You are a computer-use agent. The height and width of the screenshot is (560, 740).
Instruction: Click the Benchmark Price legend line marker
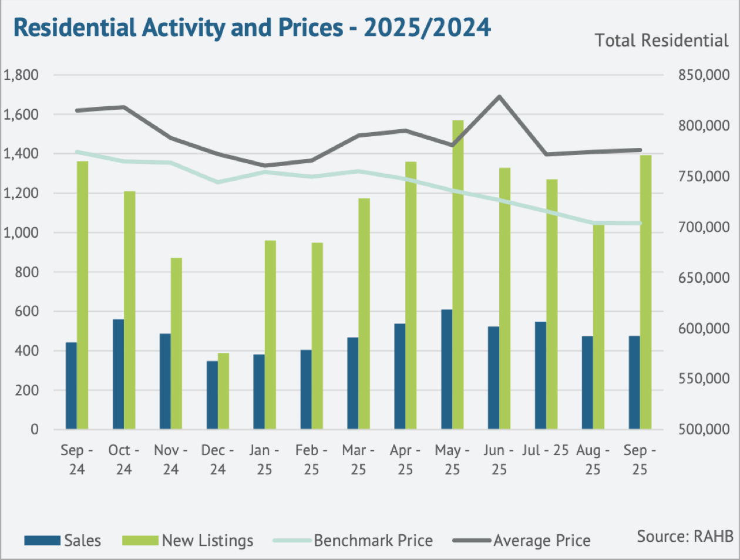click(x=292, y=541)
